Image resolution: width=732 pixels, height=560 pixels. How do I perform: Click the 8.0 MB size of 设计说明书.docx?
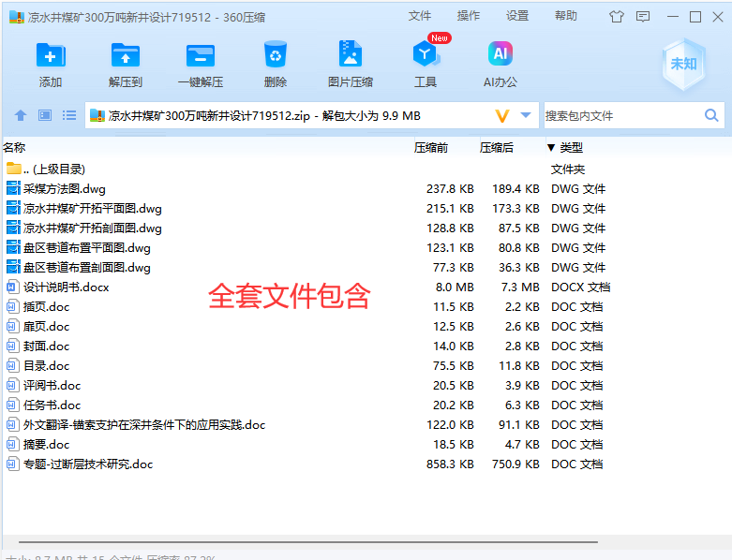click(455, 287)
